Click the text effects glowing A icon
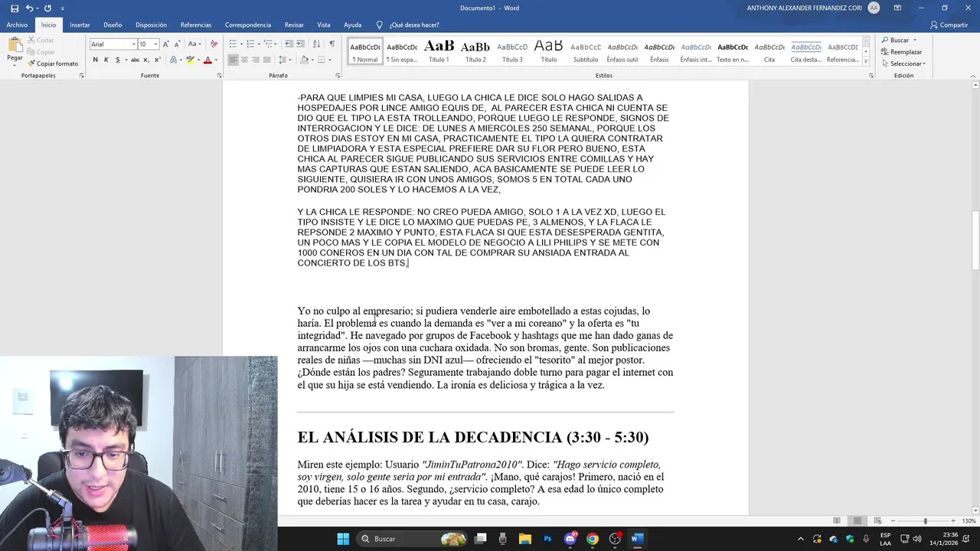The image size is (980, 551). [x=173, y=60]
